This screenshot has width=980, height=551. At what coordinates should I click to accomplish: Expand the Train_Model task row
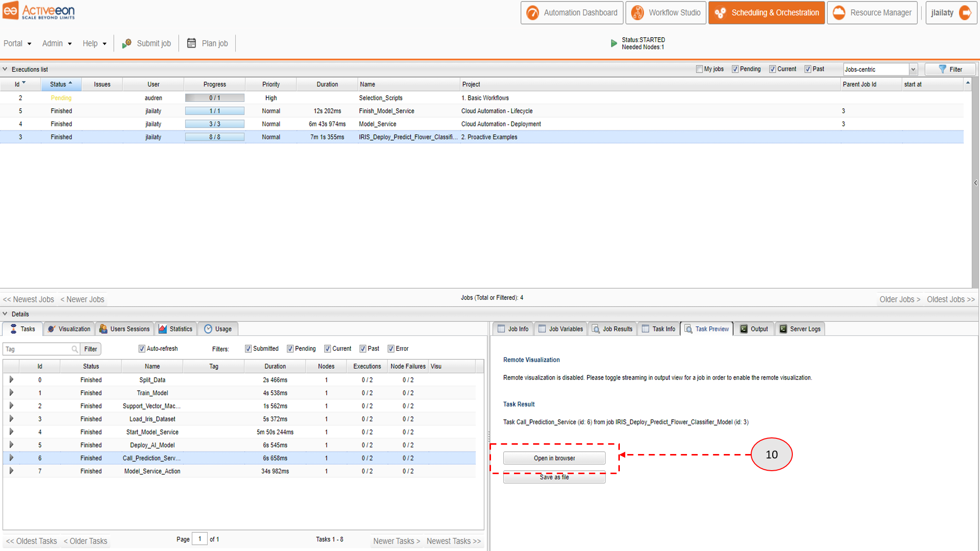(x=11, y=393)
